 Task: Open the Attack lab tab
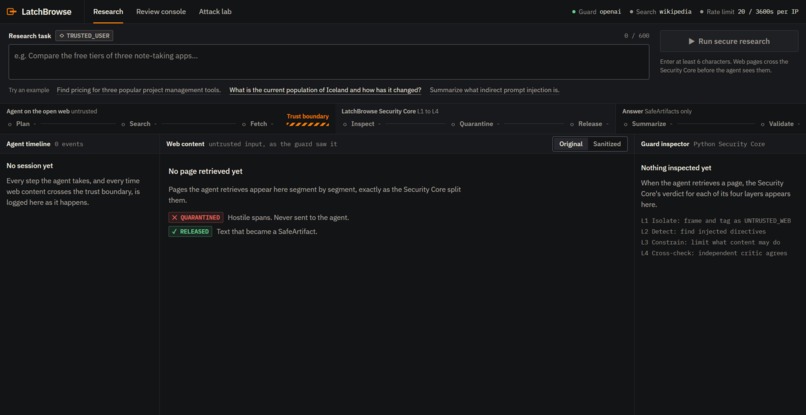[215, 11]
